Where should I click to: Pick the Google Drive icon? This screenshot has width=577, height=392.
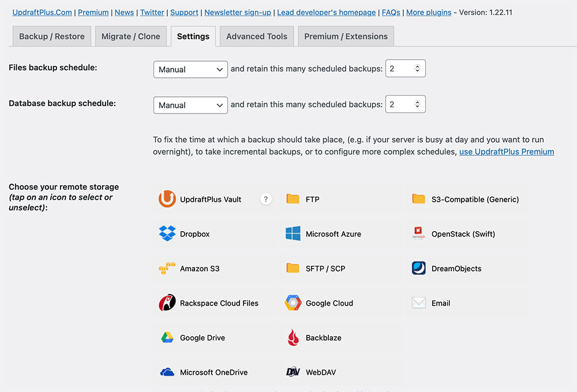167,337
